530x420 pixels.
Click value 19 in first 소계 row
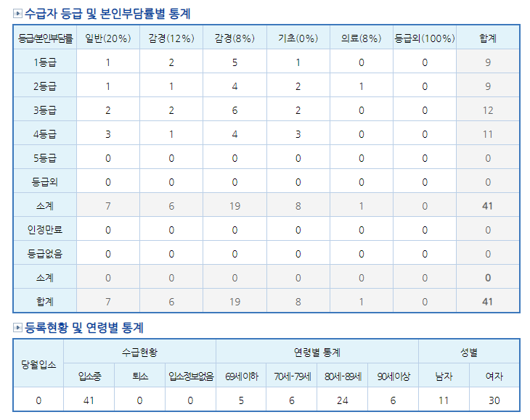[235, 206]
